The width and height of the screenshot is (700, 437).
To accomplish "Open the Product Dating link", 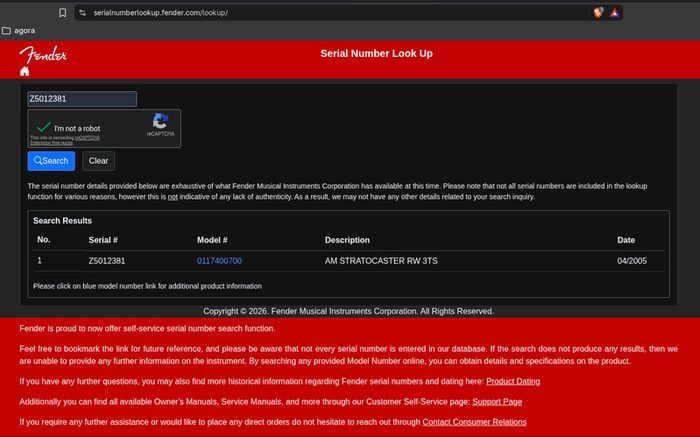I will tap(513, 381).
